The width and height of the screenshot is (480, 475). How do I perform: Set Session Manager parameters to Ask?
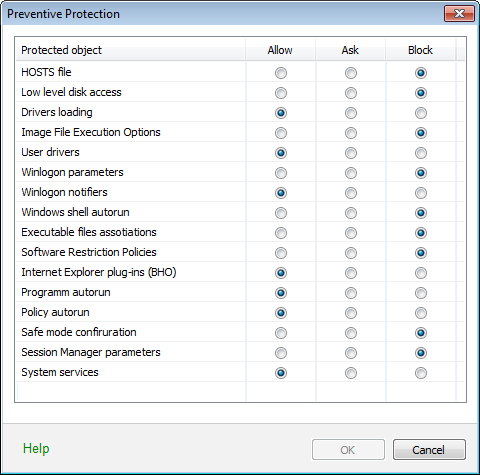[x=351, y=353]
